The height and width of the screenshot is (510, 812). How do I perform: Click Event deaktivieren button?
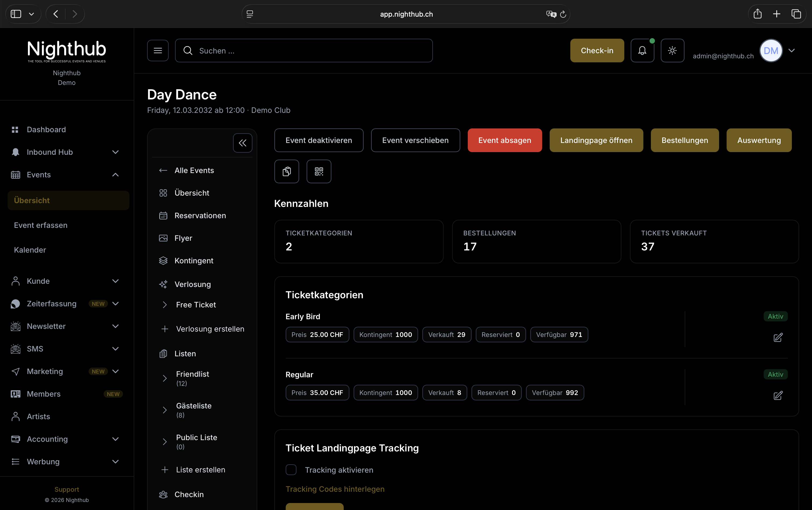(x=318, y=140)
